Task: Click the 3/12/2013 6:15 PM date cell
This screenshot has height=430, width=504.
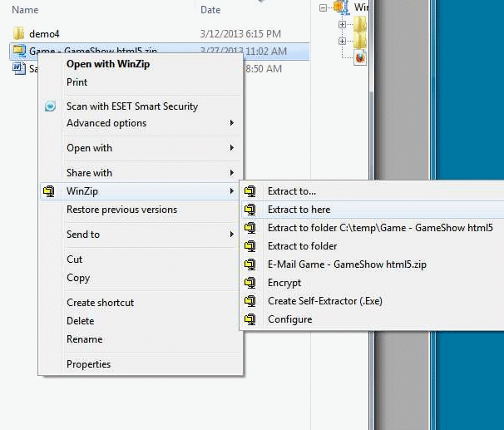Action: coord(240,34)
